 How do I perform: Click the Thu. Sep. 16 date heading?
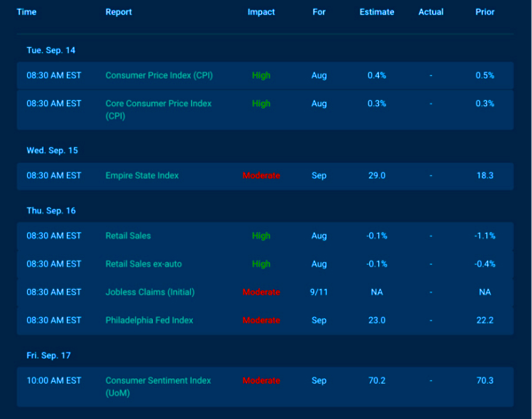click(51, 210)
